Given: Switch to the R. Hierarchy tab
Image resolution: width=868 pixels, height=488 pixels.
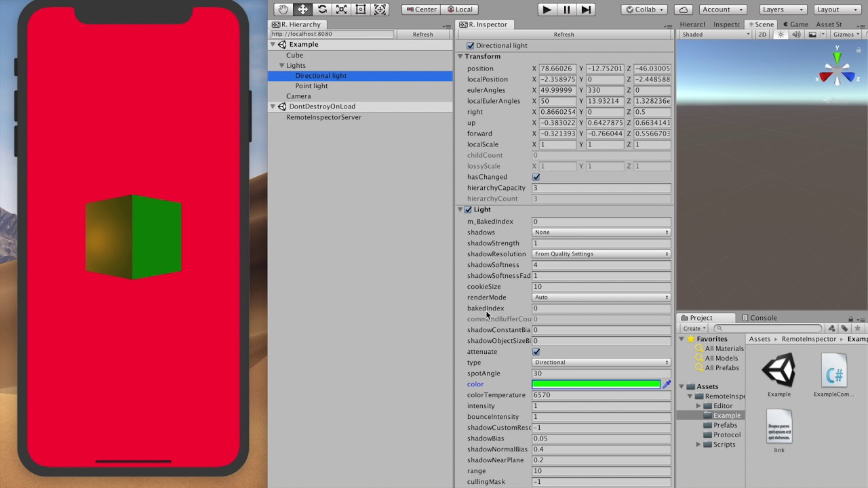Looking at the screenshot, I should (297, 24).
